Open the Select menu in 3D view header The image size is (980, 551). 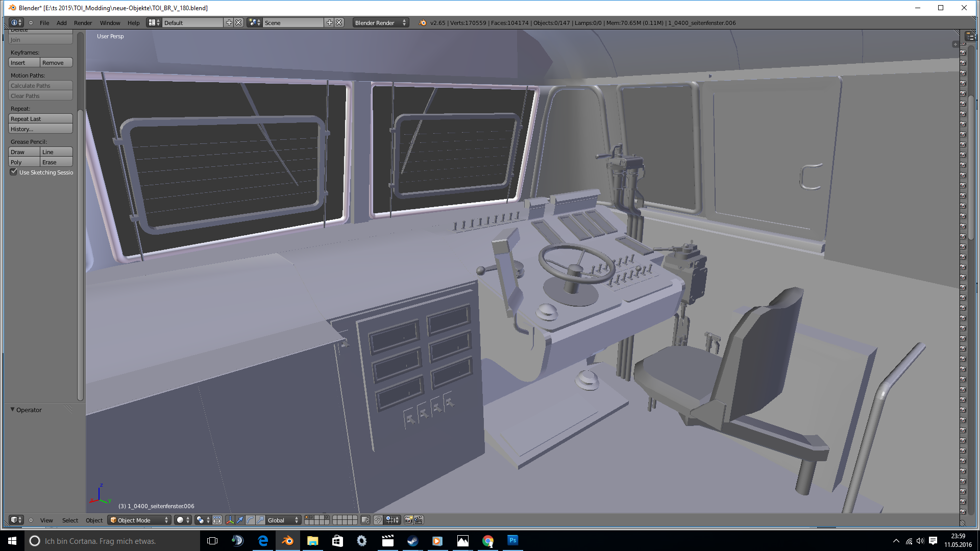70,520
